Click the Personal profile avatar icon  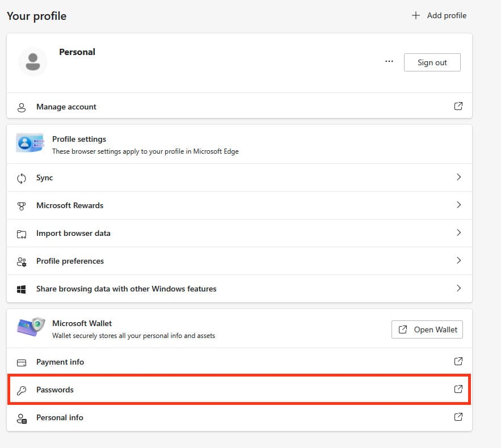[33, 62]
